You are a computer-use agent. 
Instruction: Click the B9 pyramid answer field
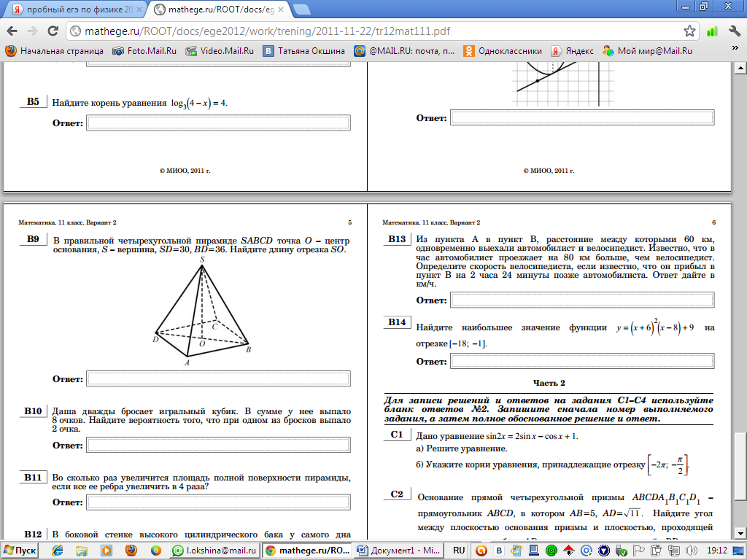(218, 378)
